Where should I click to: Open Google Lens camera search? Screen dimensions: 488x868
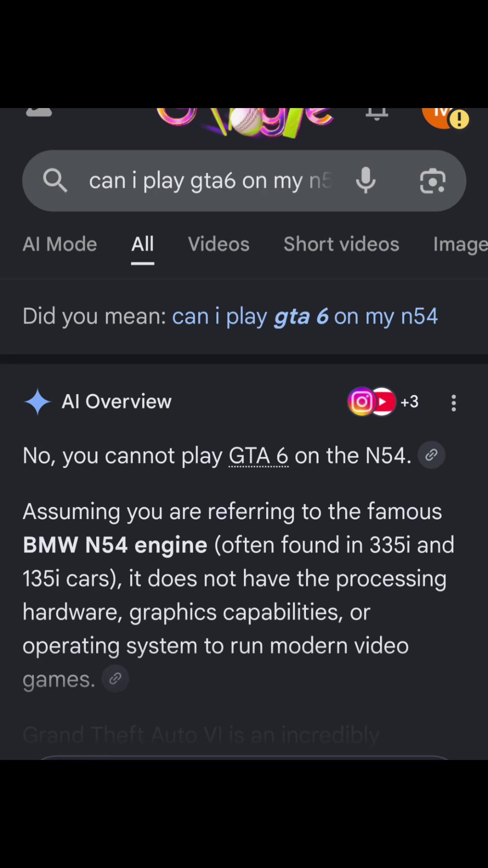point(433,181)
